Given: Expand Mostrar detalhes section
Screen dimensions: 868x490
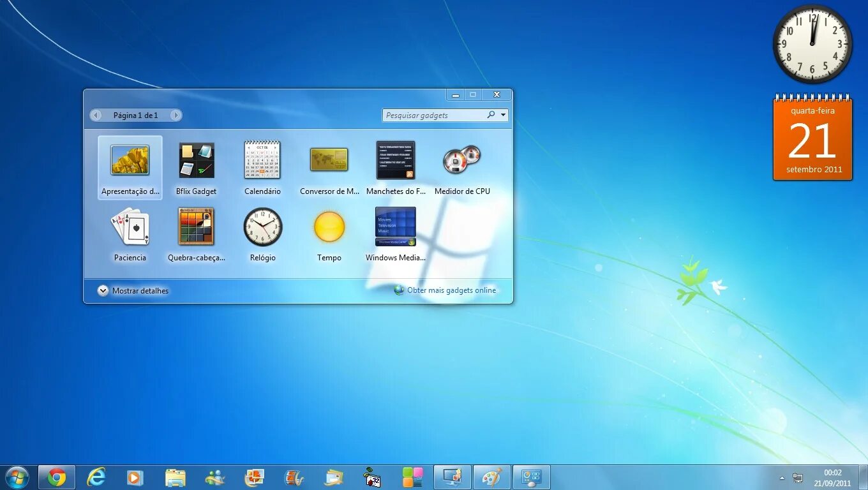Looking at the screenshot, I should pyautogui.click(x=133, y=290).
